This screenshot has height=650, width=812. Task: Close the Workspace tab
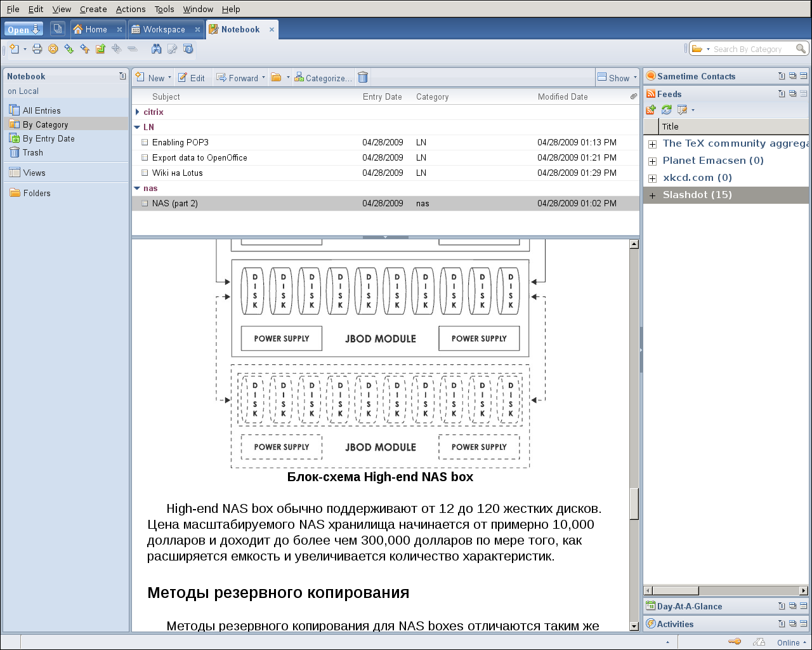coord(197,29)
